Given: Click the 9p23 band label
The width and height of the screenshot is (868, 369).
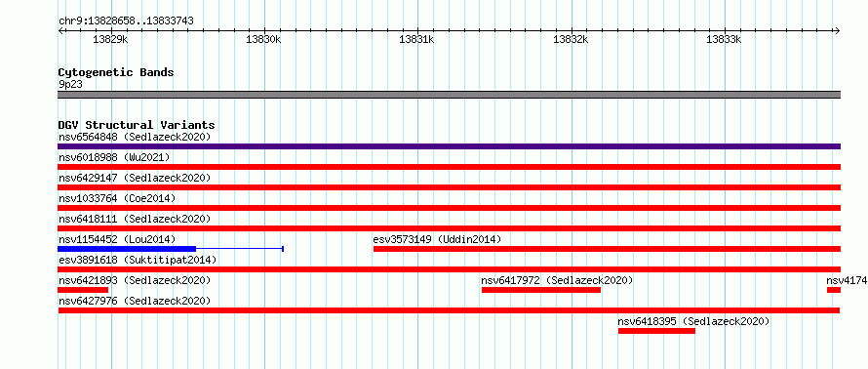Looking at the screenshot, I should pos(70,85).
